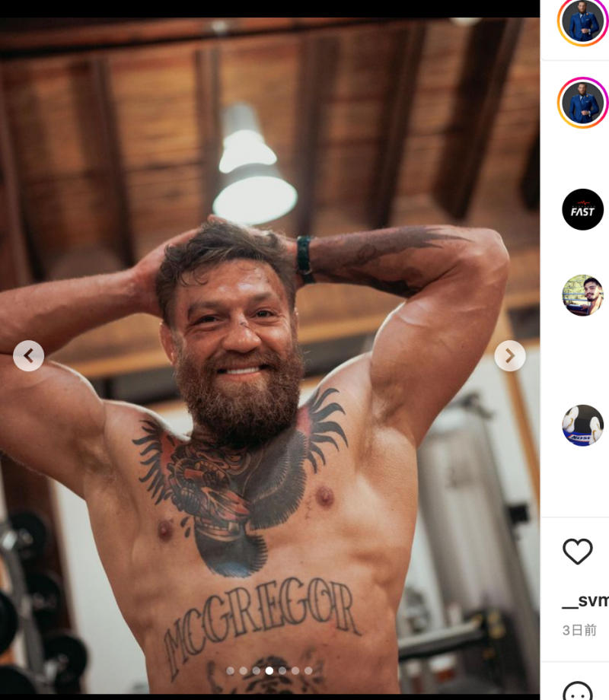Click the highlighted fourth carousel dot
The image size is (609, 700).
[269, 671]
